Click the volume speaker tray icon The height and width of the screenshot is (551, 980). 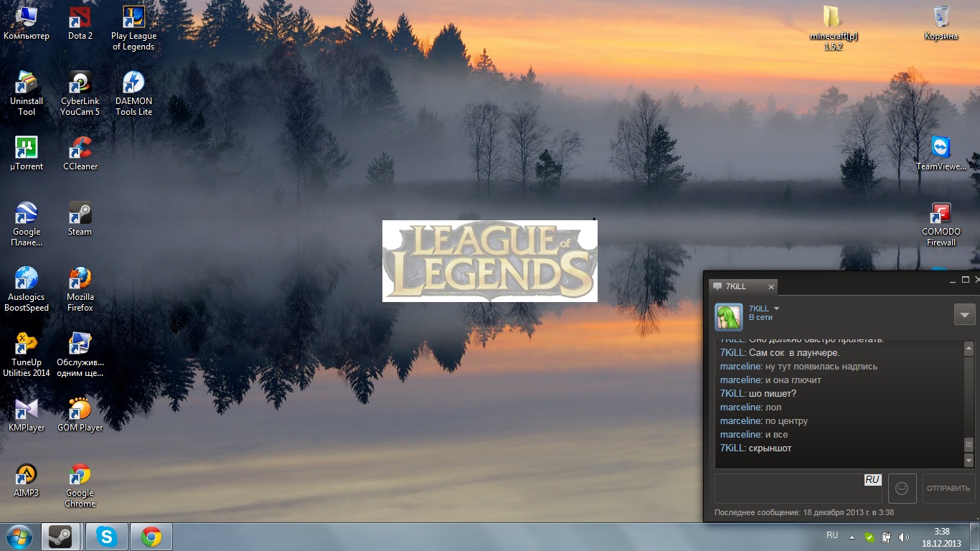point(904,537)
